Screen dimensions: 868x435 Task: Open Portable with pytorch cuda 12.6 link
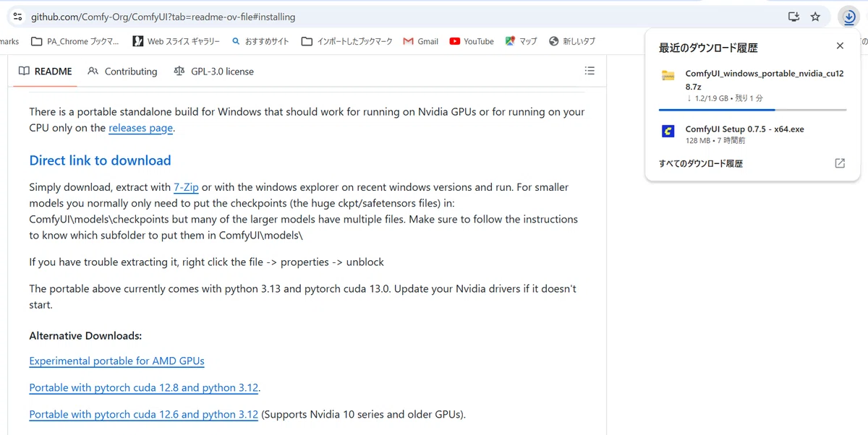tap(143, 414)
